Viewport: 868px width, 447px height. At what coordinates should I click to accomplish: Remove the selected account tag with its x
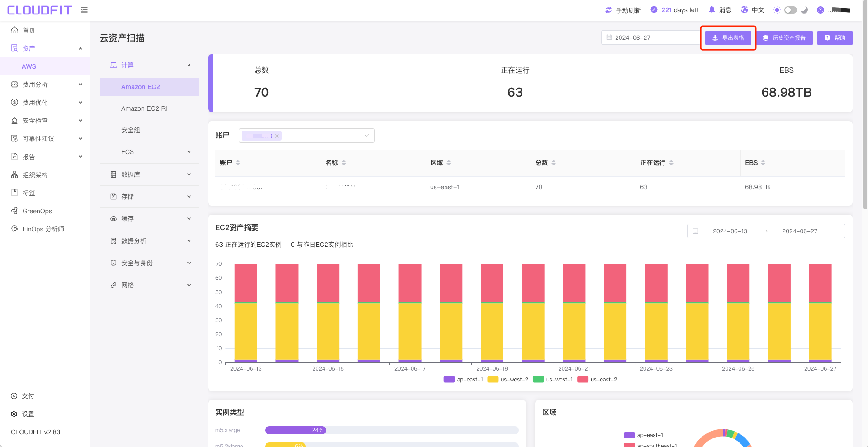(x=277, y=136)
